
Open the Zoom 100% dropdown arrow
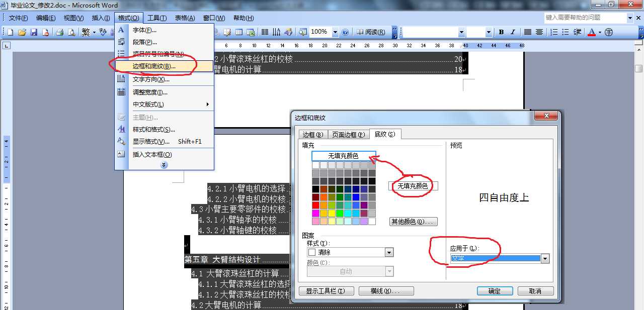tap(336, 32)
